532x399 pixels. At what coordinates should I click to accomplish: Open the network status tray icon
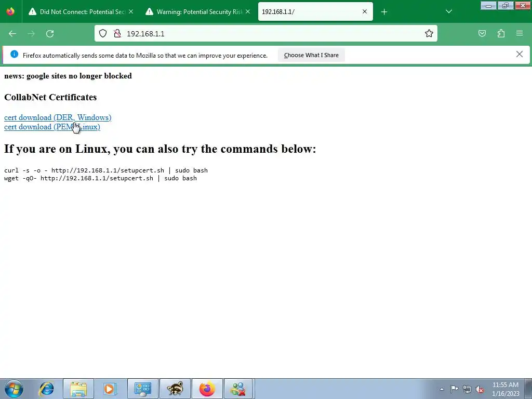[x=467, y=389]
